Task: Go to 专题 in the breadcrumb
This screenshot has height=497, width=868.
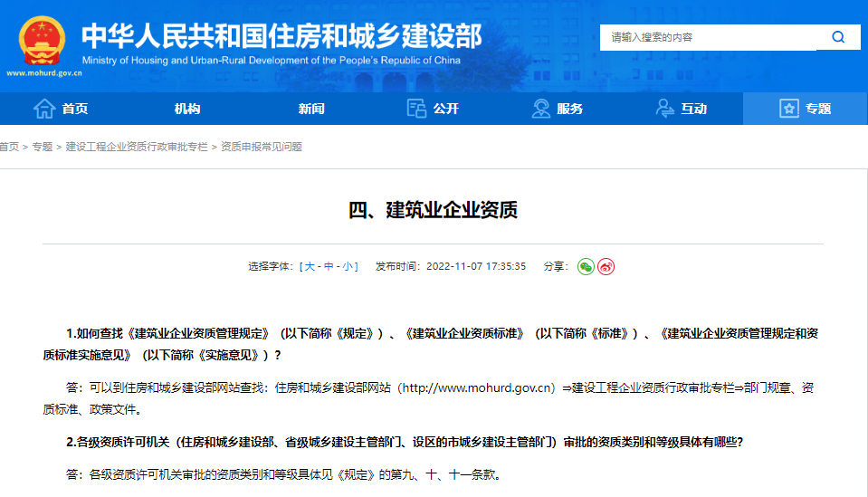Action: (42, 147)
